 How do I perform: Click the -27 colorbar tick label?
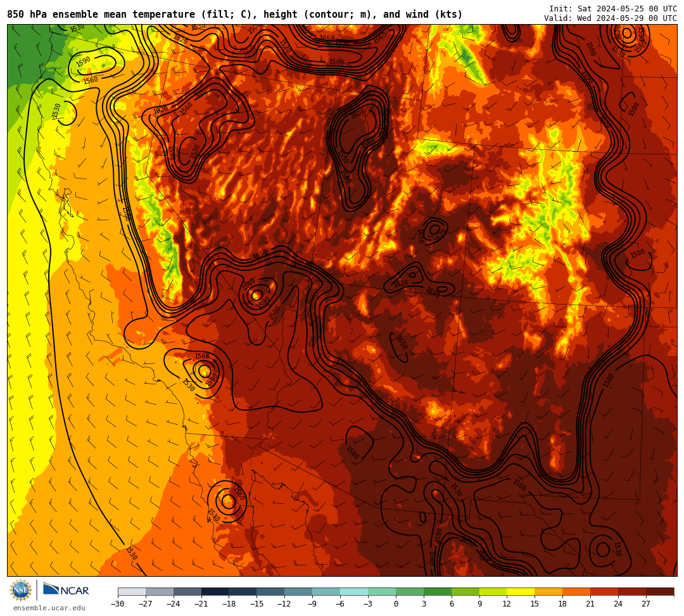click(x=146, y=604)
